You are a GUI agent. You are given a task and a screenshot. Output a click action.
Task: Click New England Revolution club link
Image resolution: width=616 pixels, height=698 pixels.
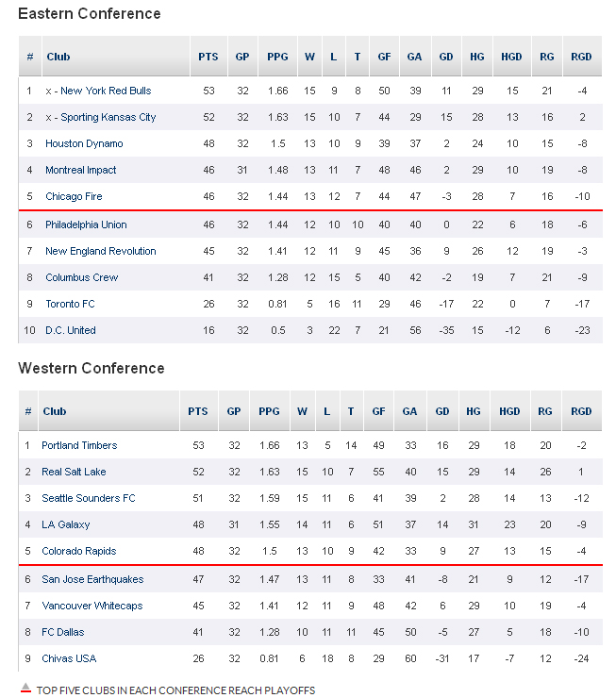point(101,251)
